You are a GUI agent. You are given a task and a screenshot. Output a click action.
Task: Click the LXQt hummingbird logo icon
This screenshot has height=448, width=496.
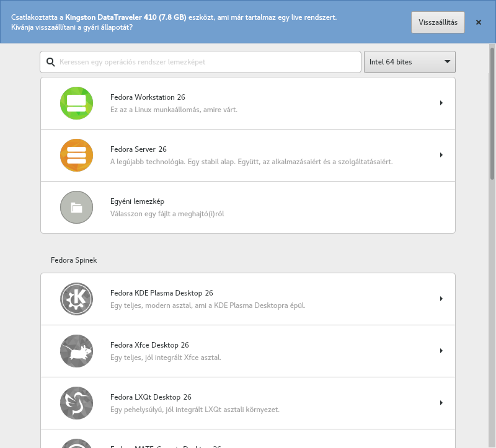(76, 403)
